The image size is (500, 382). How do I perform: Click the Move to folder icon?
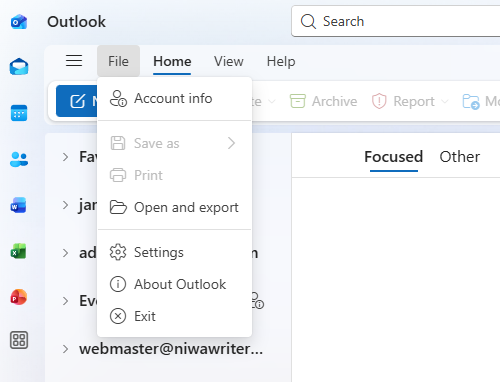click(x=471, y=101)
